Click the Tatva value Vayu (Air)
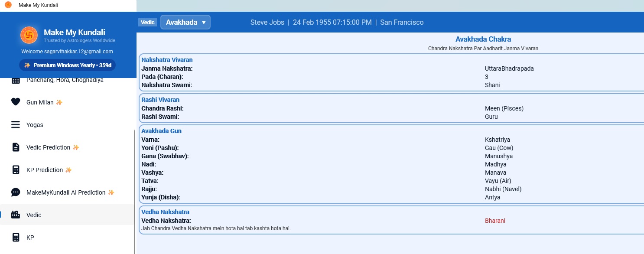The width and height of the screenshot is (644, 254). (x=498, y=181)
